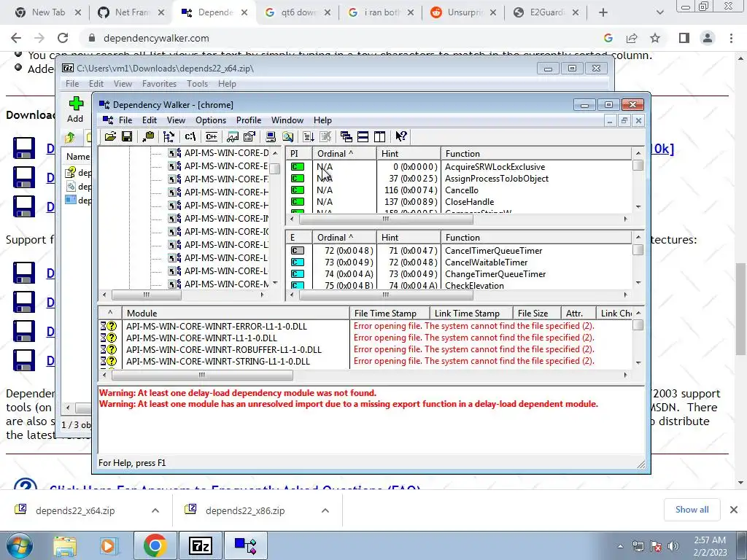Select the ChangeTimerQueueTimer export row

point(460,274)
